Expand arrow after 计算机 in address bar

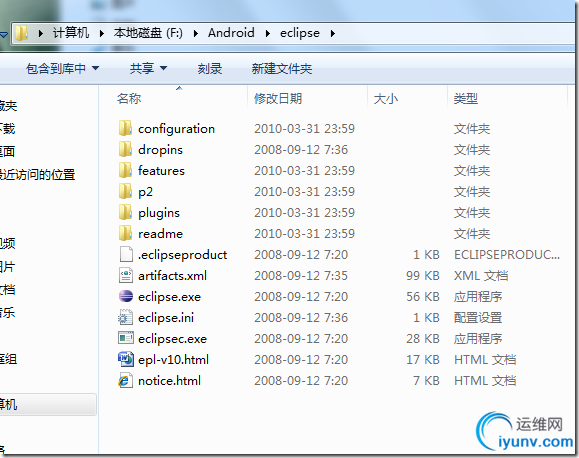(102, 33)
